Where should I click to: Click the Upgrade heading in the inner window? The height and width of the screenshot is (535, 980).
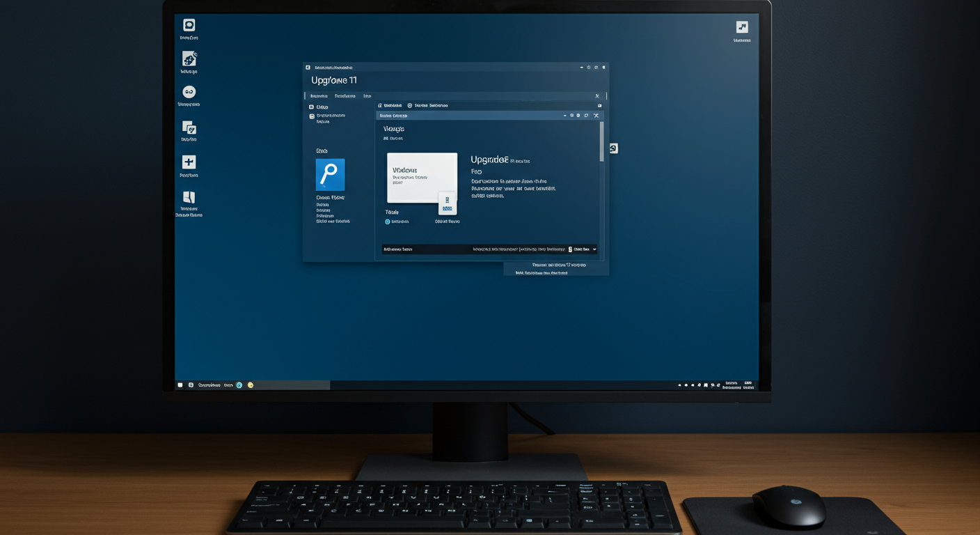point(489,160)
